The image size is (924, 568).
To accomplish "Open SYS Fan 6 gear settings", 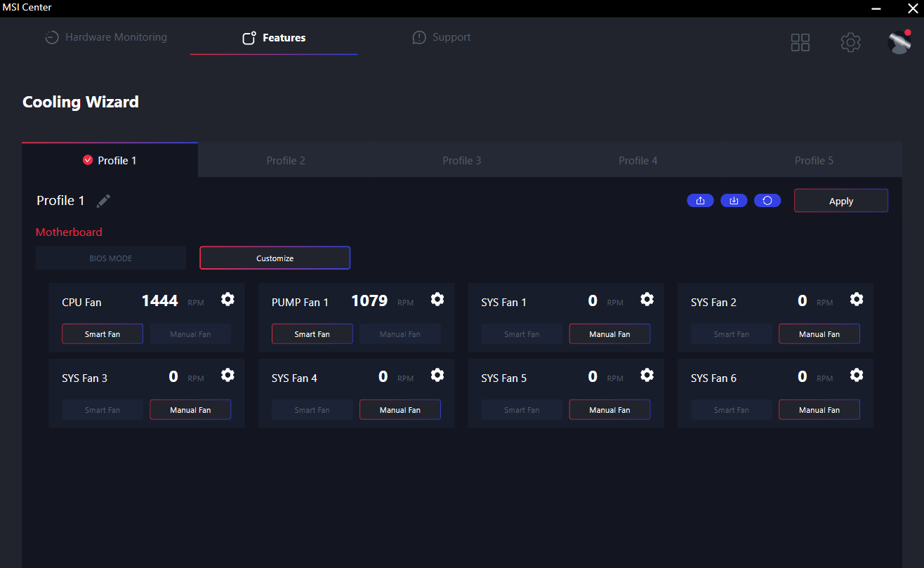I will pos(857,375).
